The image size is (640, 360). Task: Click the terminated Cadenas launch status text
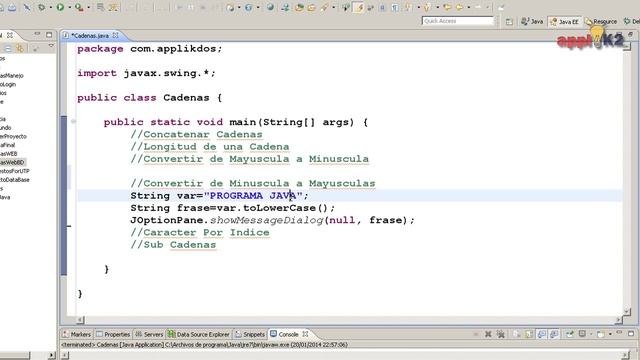[x=204, y=344]
